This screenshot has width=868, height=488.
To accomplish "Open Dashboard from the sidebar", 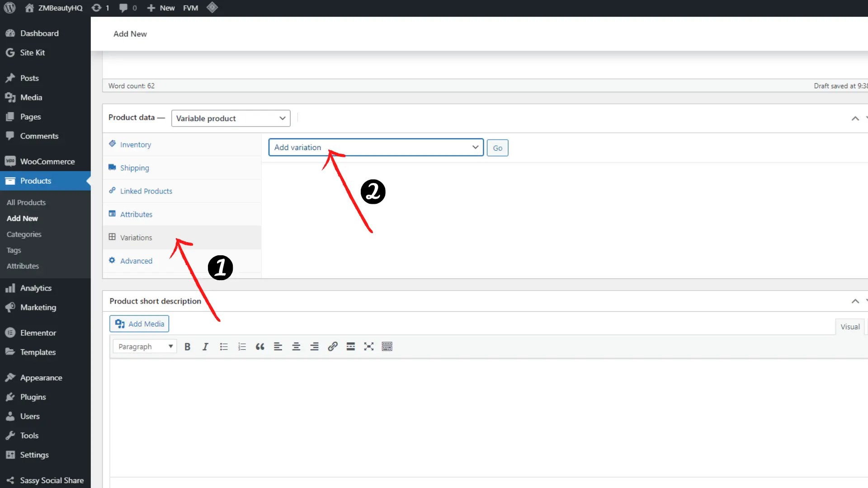I will pyautogui.click(x=45, y=33).
